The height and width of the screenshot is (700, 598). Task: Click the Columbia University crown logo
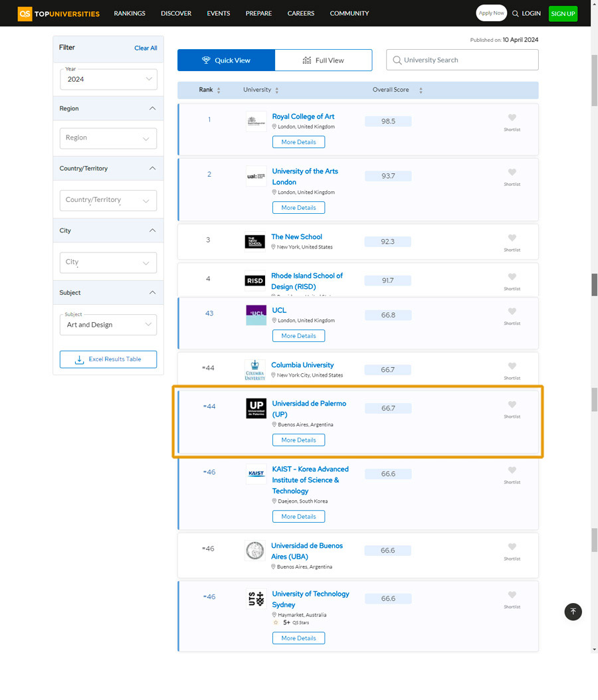coord(255,370)
